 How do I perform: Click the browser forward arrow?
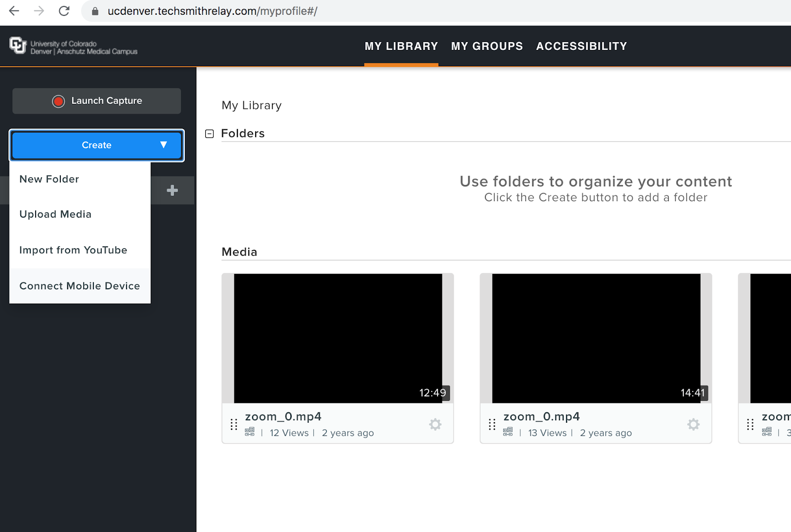coord(39,11)
